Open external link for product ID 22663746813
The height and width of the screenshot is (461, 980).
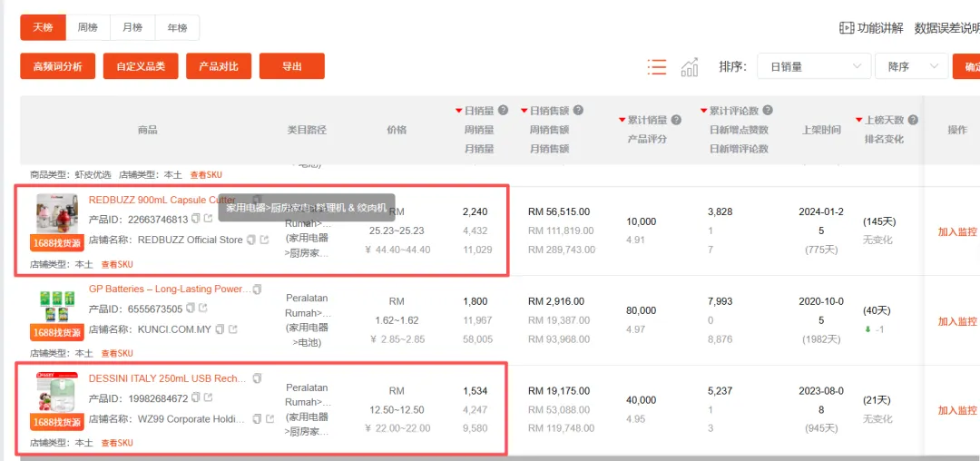click(208, 219)
